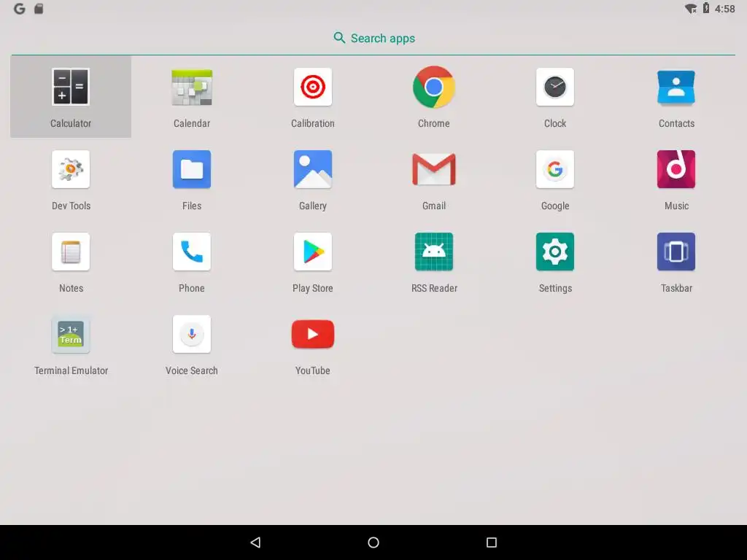Tap the Wi-Fi status icon
Image resolution: width=747 pixels, height=560 pixels.
(x=691, y=9)
